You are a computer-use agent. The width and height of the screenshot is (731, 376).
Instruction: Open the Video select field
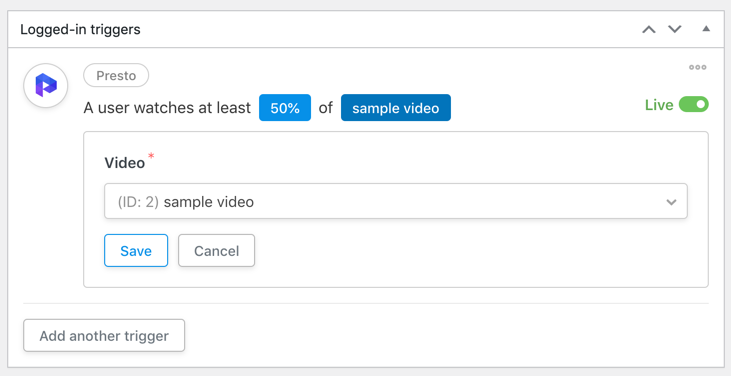click(396, 201)
